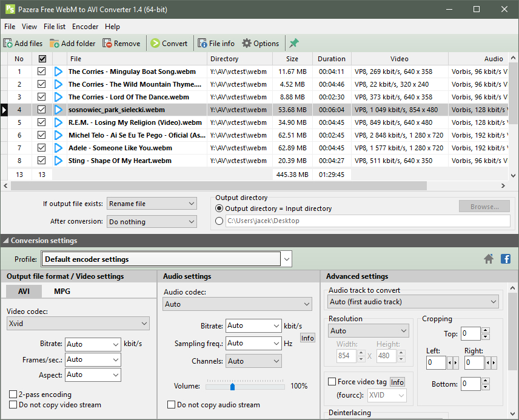519x420 pixels.
Task: Play Michel Telo file blue arrow icon
Action: tap(58, 135)
